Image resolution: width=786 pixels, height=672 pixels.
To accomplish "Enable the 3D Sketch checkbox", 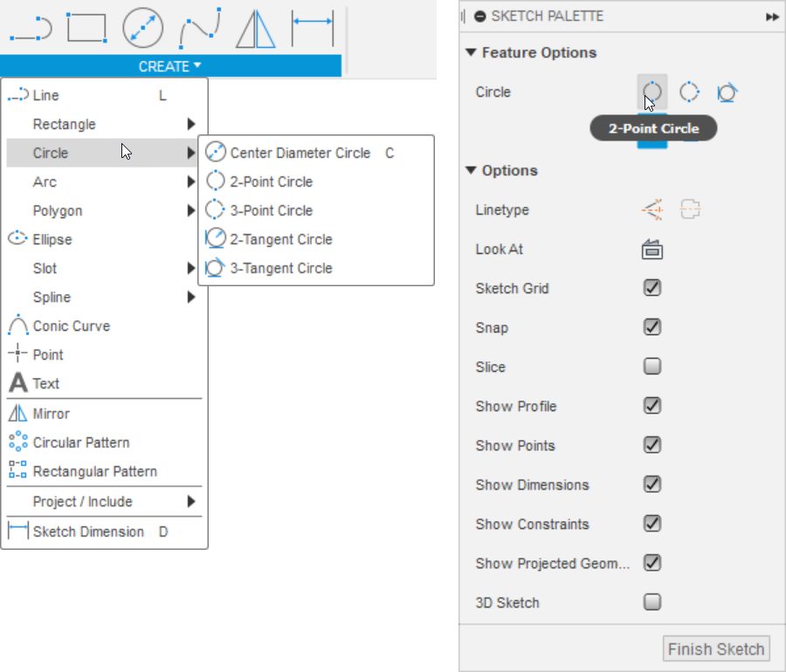I will pos(652,602).
